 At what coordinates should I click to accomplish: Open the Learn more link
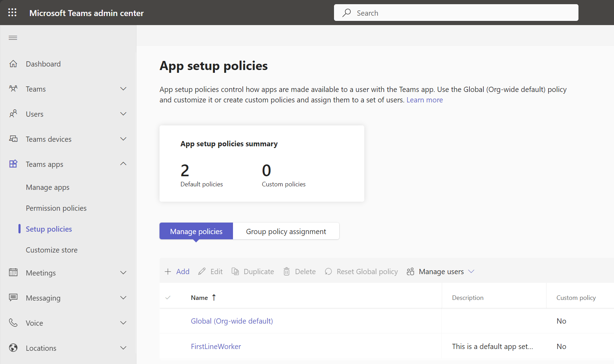coord(424,100)
